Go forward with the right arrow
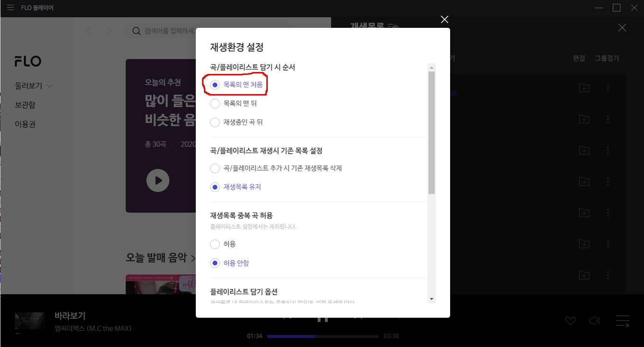The width and height of the screenshot is (644, 347). tap(108, 31)
